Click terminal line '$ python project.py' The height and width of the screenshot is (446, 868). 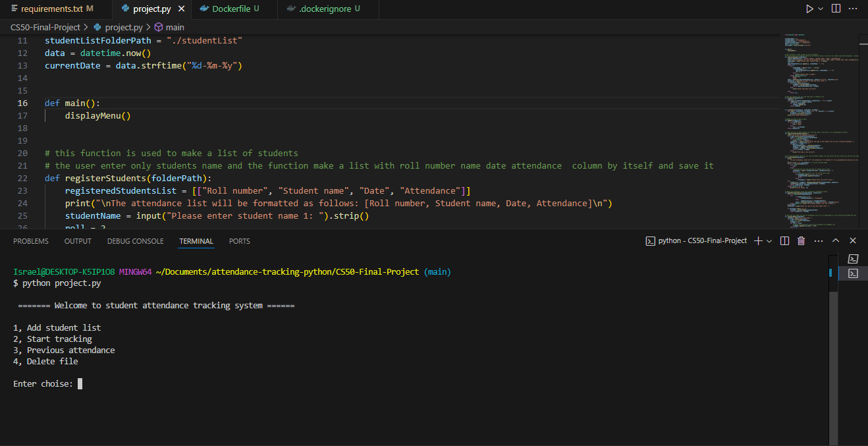click(57, 283)
